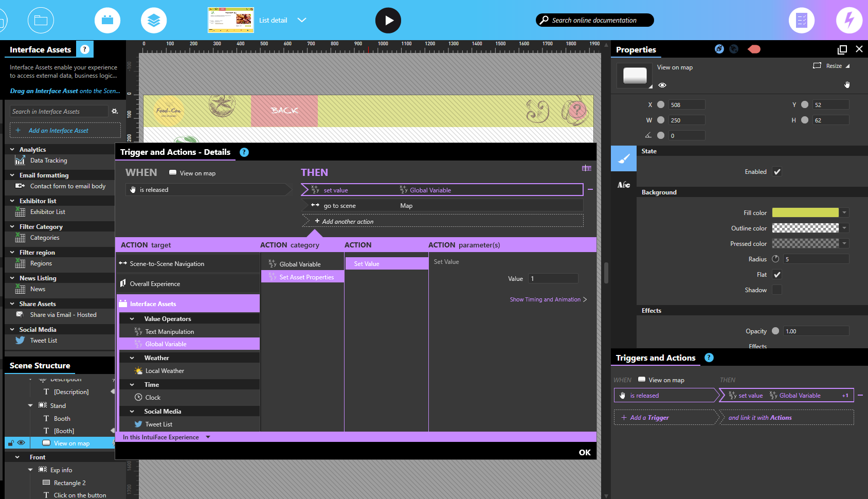Select Set Asset Properties action category
868x499 pixels.
(x=306, y=277)
